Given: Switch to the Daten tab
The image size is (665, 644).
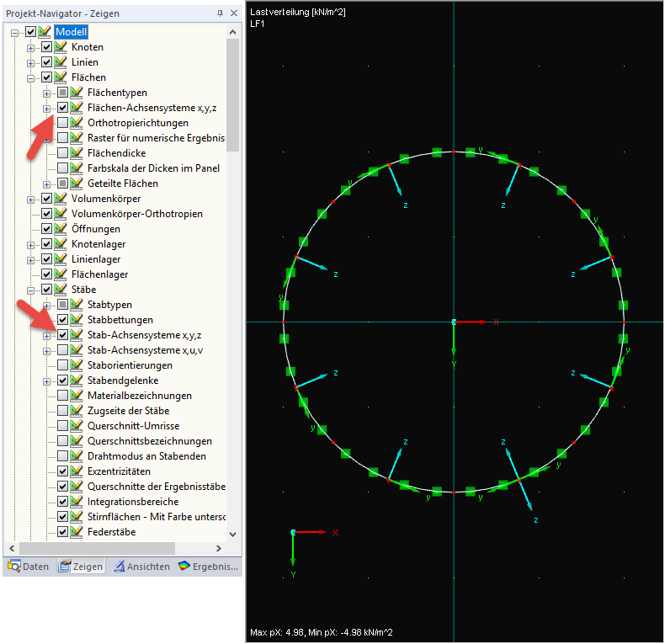Looking at the screenshot, I should [29, 566].
